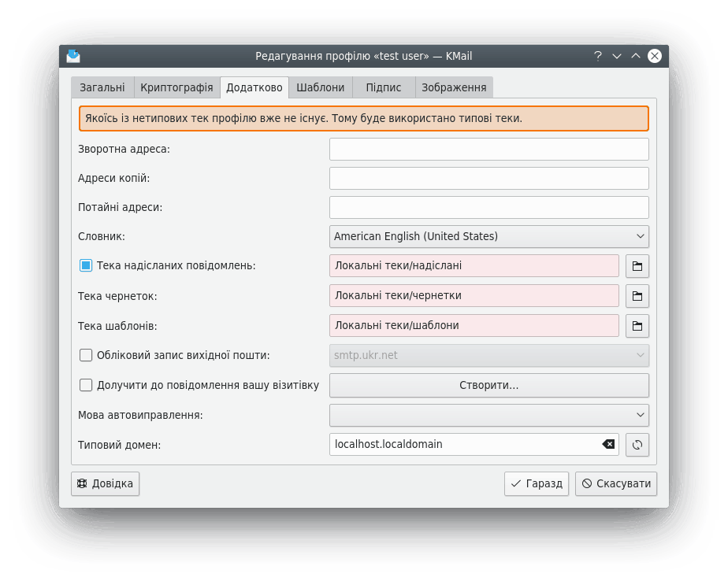Open help with the 'Довідка' button

point(106,483)
